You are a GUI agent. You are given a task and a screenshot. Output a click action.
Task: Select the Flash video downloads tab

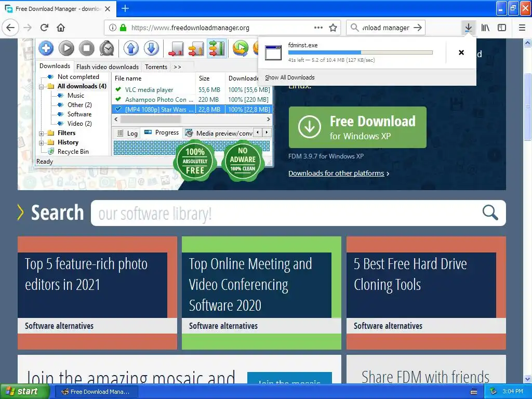(x=108, y=67)
